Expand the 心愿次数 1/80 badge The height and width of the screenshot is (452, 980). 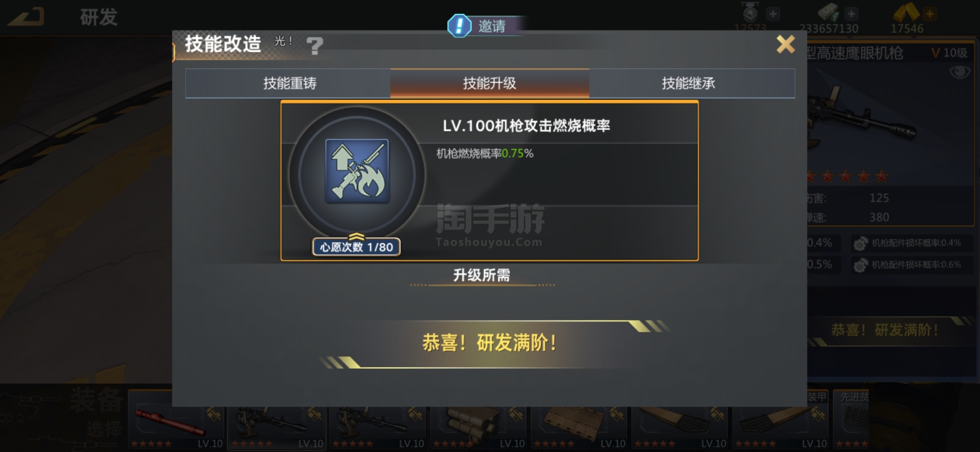tap(356, 247)
